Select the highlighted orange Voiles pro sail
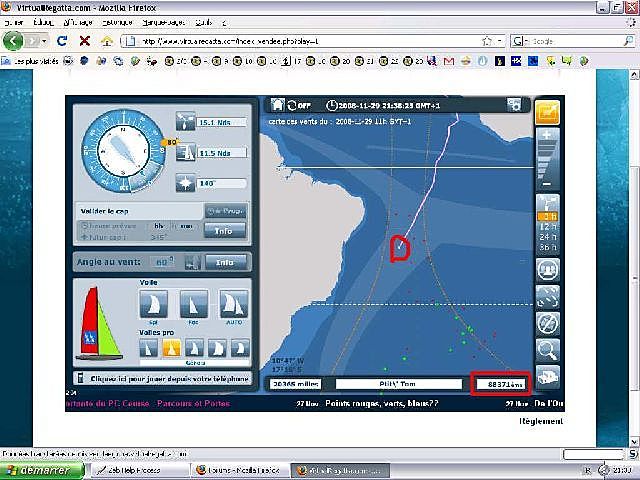This screenshot has width=640, height=480. coord(171,348)
